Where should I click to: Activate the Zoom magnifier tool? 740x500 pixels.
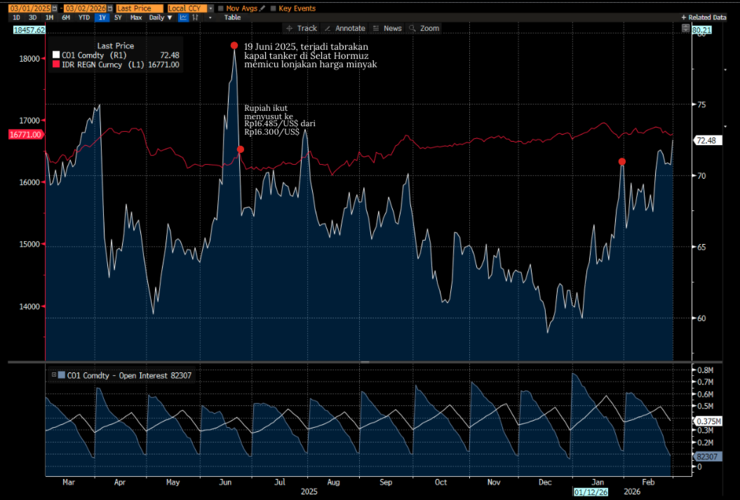(x=424, y=29)
